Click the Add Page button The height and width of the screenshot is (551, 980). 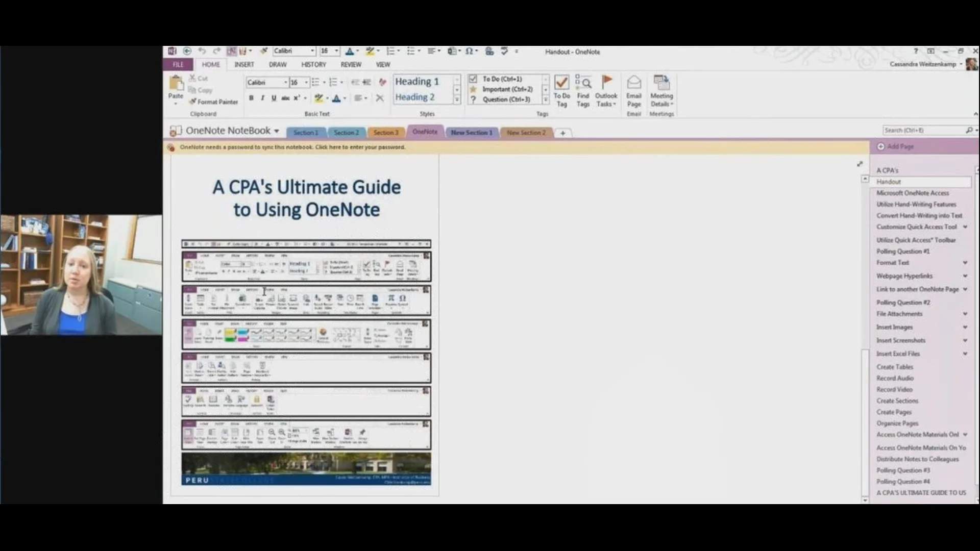coord(899,146)
